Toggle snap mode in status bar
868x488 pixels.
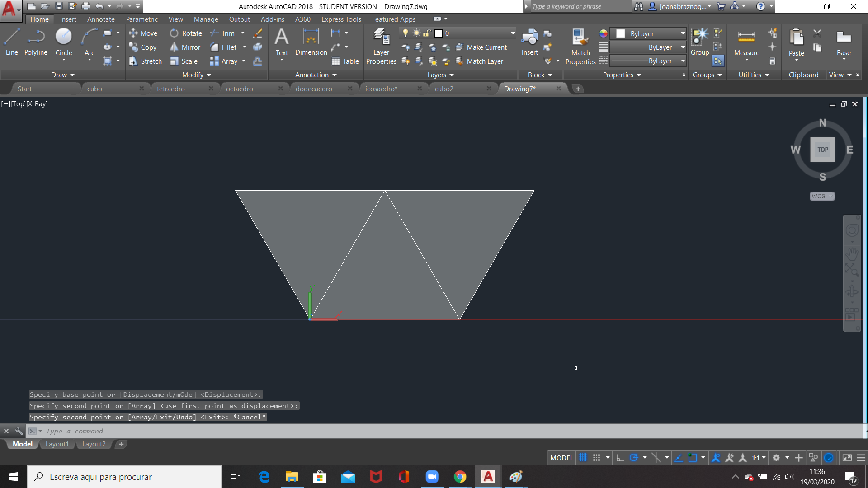pos(597,458)
